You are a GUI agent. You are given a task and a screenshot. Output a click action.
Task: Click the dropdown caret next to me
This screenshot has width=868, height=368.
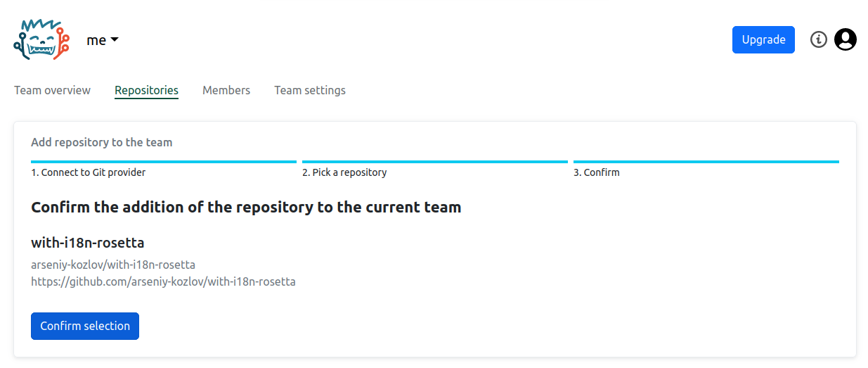click(115, 40)
